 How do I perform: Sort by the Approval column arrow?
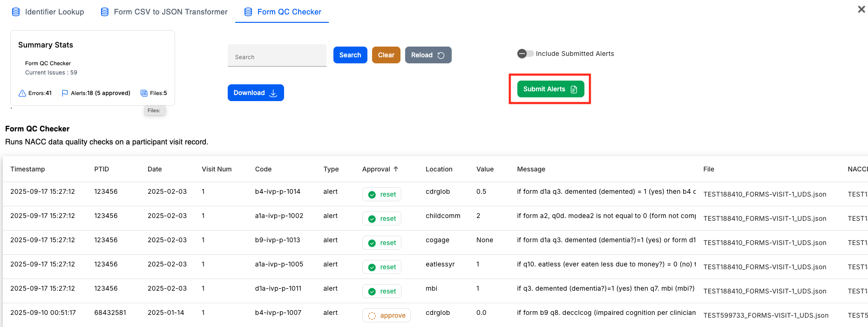(396, 169)
